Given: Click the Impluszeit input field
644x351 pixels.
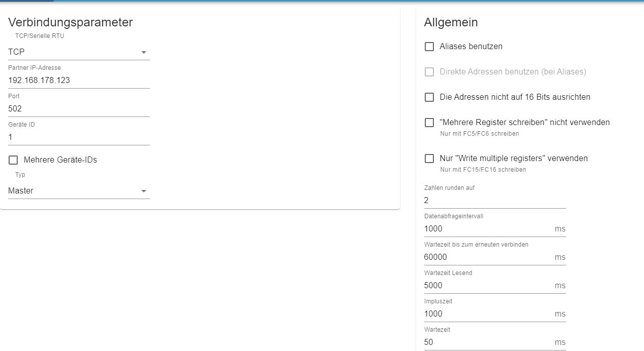Looking at the screenshot, I should pos(488,314).
